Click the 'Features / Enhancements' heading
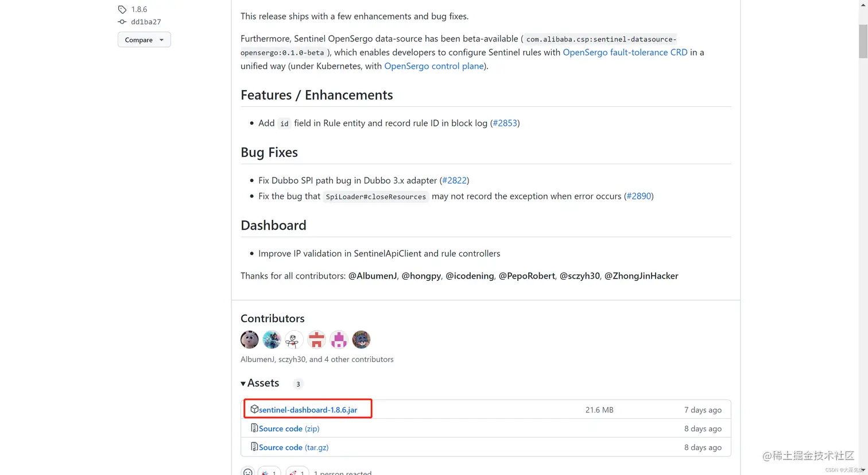 (317, 95)
